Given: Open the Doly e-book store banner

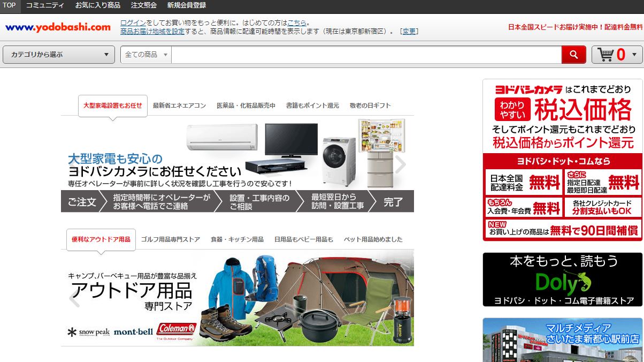Looking at the screenshot, I should (x=562, y=280).
